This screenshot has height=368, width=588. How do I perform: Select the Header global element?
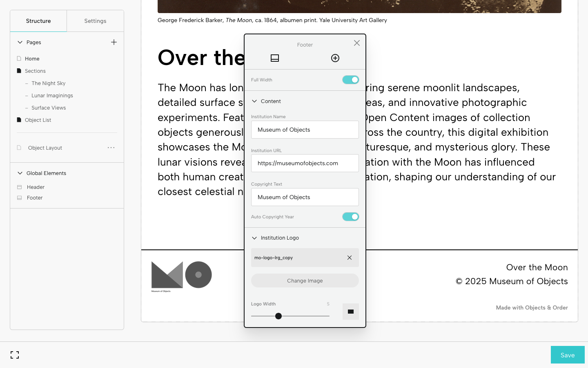[x=36, y=187]
